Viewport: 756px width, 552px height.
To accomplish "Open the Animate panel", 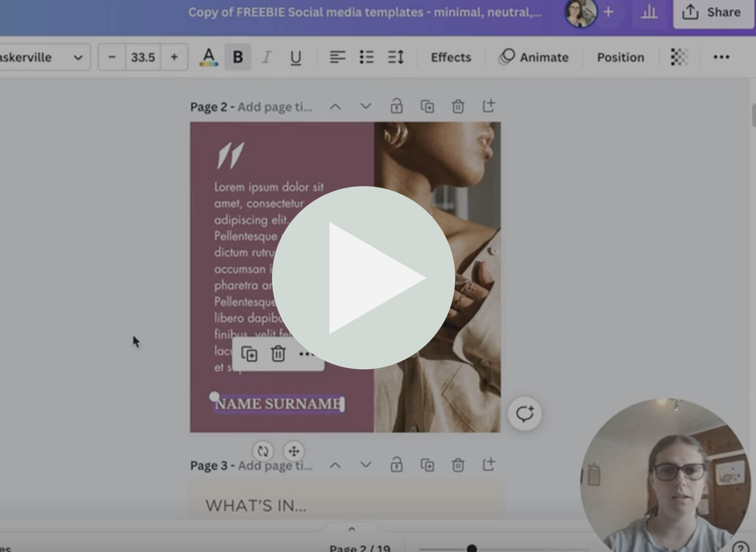I will [x=534, y=57].
